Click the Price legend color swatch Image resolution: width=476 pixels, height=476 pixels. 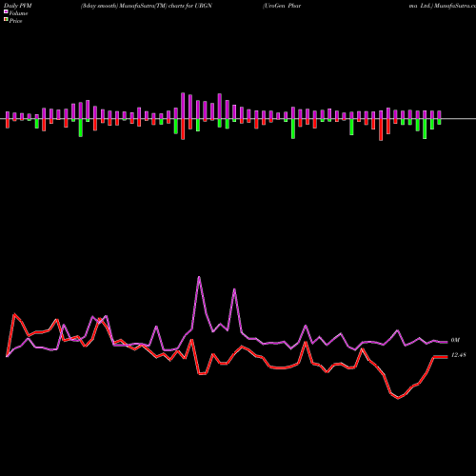coord(6,20)
